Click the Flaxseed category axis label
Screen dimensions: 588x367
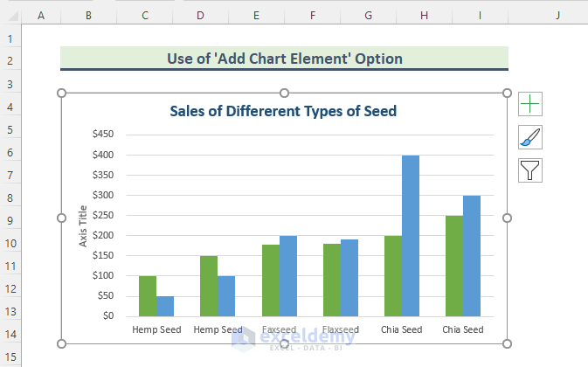click(340, 329)
